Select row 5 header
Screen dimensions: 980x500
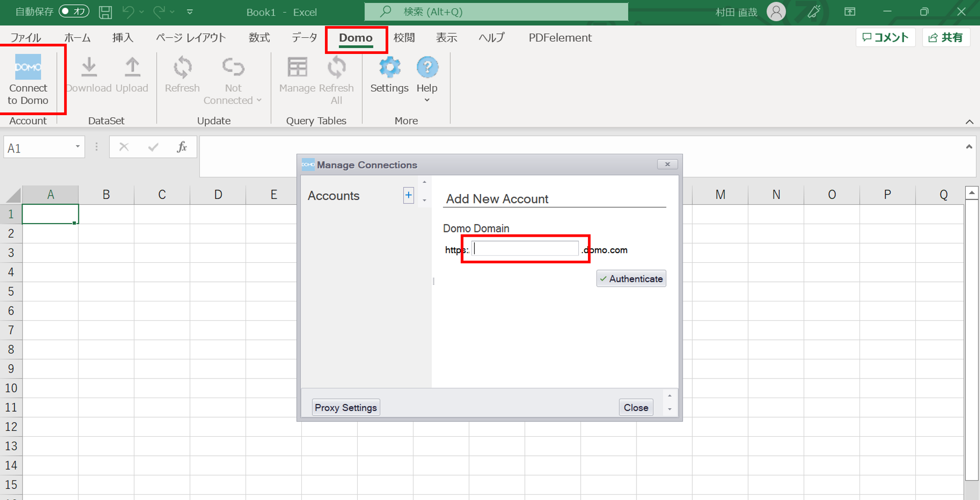point(11,291)
